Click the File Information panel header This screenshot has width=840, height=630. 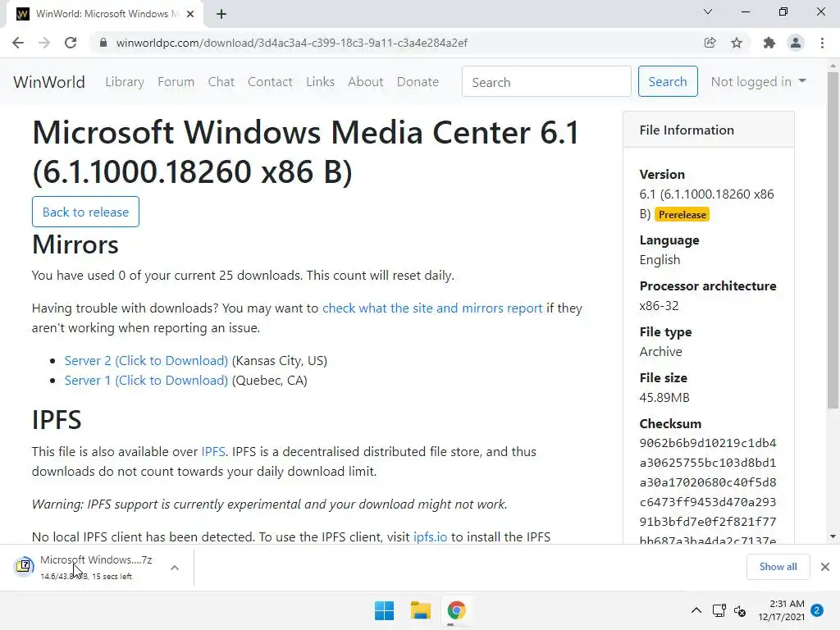(x=708, y=130)
